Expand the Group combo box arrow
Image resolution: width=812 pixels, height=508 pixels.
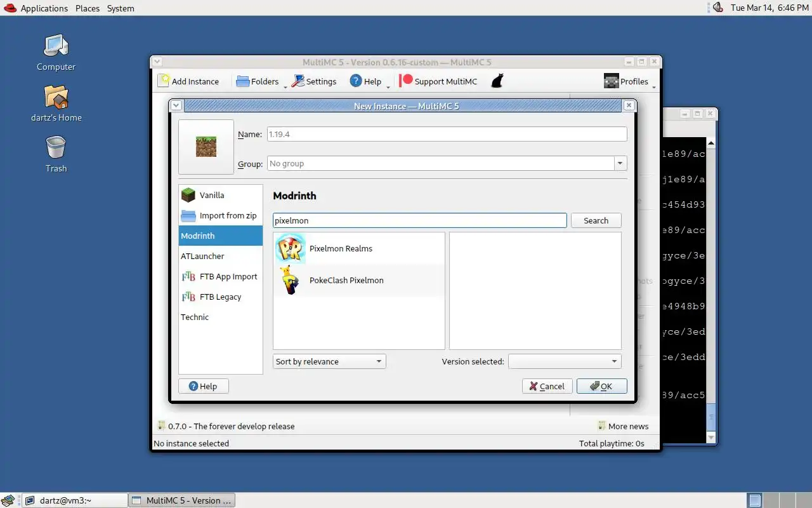pyautogui.click(x=620, y=163)
